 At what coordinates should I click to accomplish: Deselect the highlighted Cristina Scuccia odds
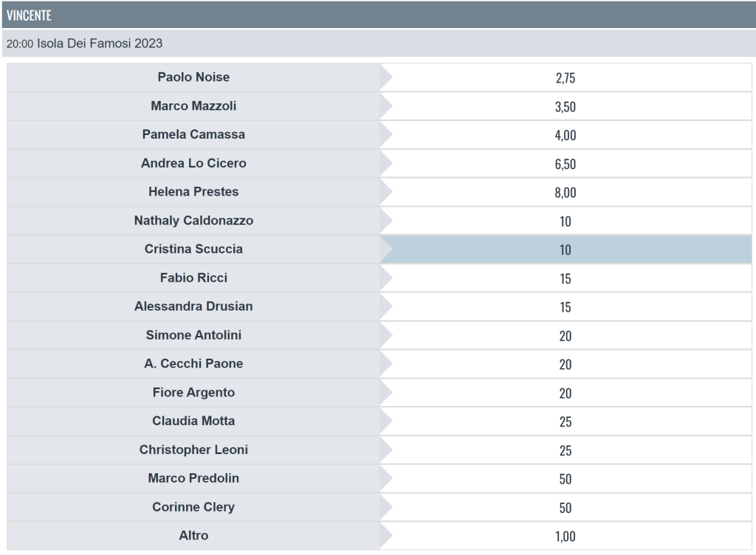(x=566, y=249)
